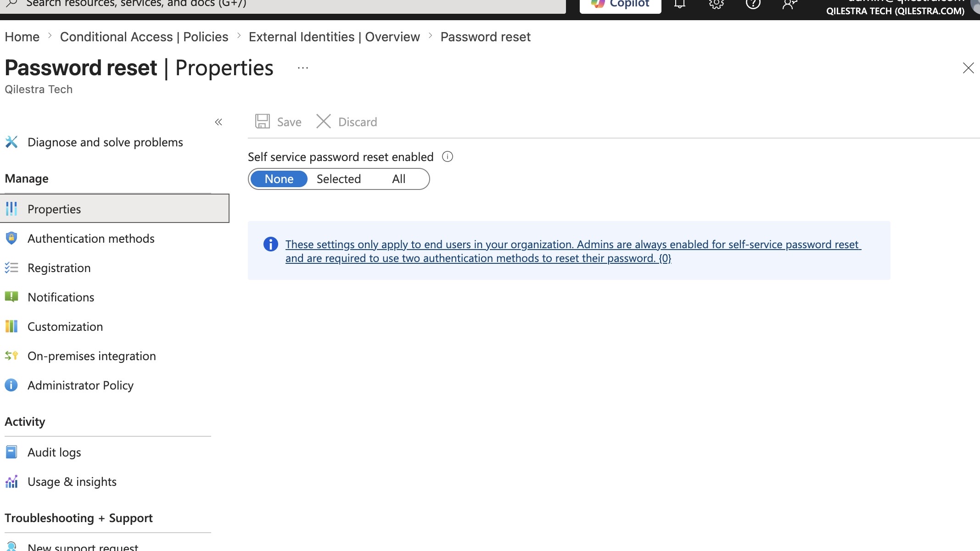Open the admin settings info link in banner
The image size is (980, 551).
coord(573,251)
